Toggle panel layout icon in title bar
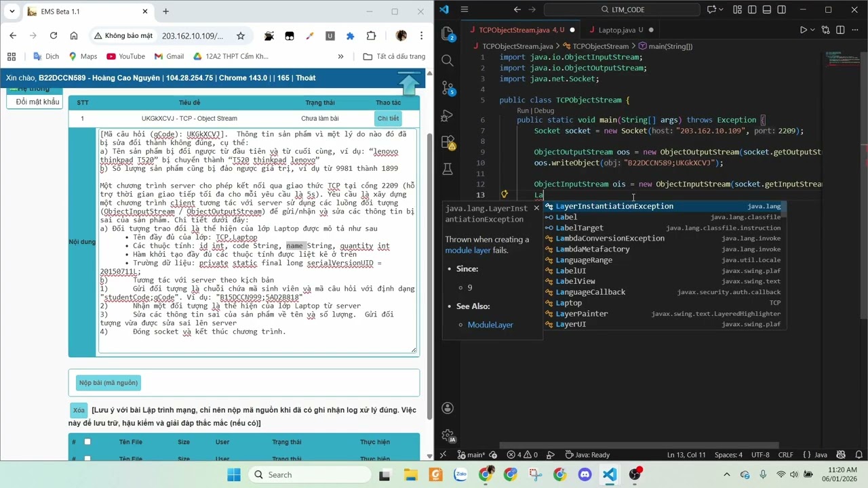The height and width of the screenshot is (488, 868). pyautogui.click(x=768, y=9)
